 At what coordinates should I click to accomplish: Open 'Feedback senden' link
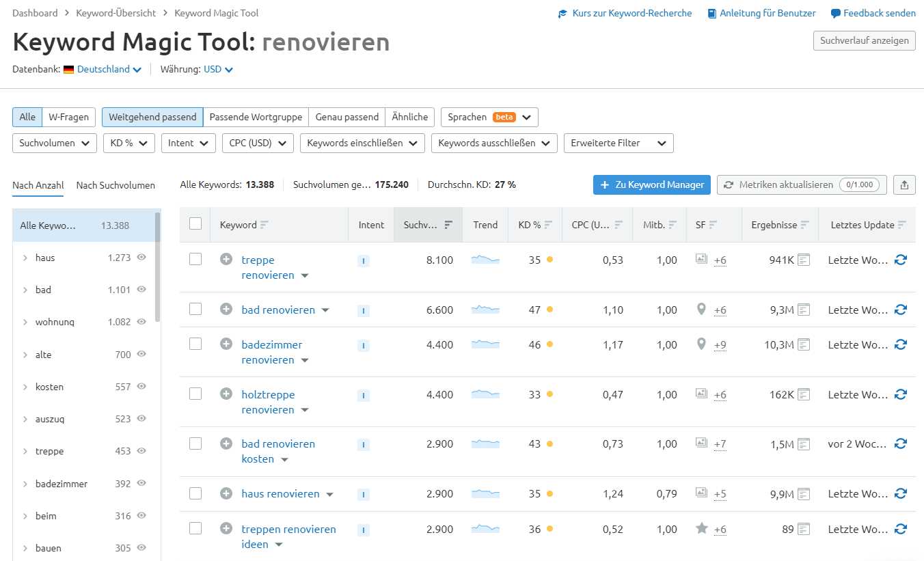click(873, 13)
